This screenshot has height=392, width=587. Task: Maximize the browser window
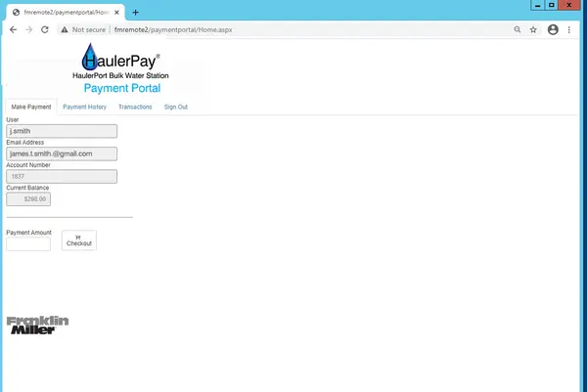551,5
